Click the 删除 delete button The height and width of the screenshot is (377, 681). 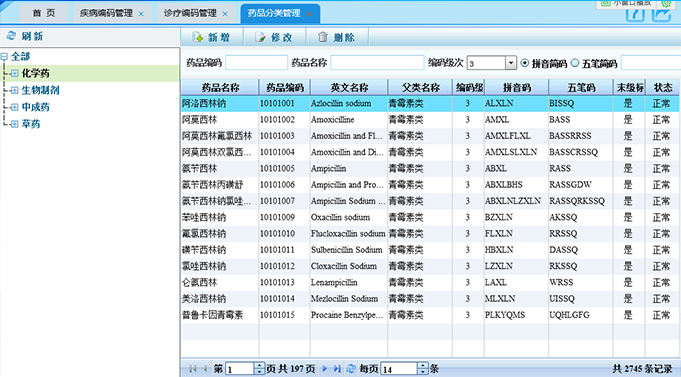pyautogui.click(x=337, y=37)
